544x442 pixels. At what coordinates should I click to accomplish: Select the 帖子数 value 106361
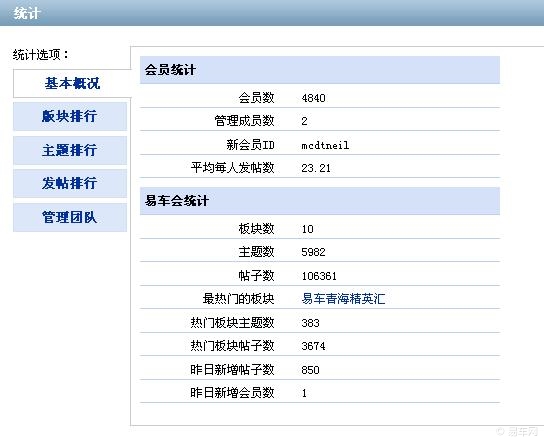click(319, 276)
